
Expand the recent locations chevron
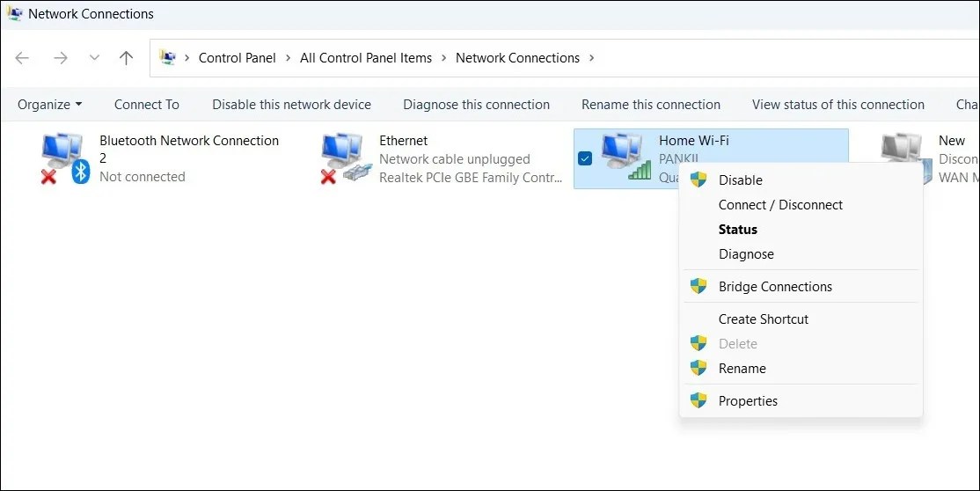[x=94, y=58]
